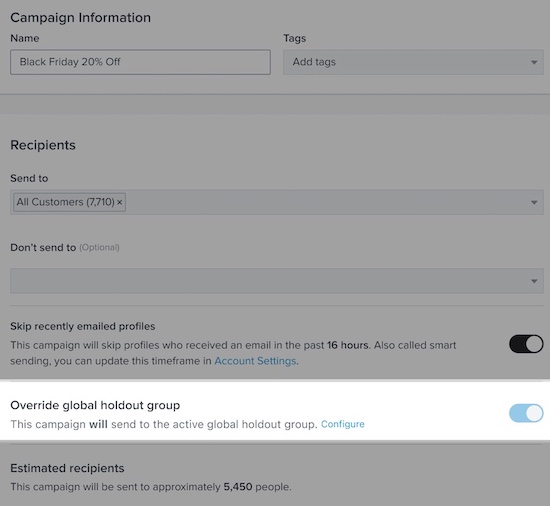The image size is (550, 506).
Task: Click the 5,450 estimated people count
Action: [x=238, y=487]
